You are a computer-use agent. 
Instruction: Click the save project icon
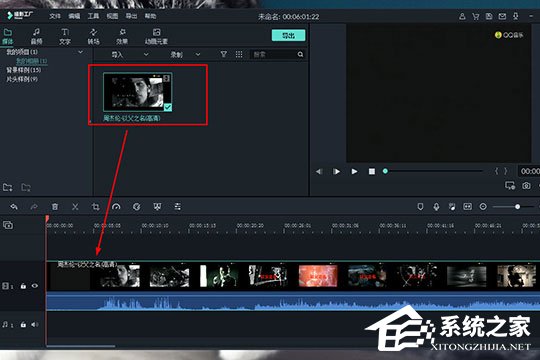click(489, 16)
